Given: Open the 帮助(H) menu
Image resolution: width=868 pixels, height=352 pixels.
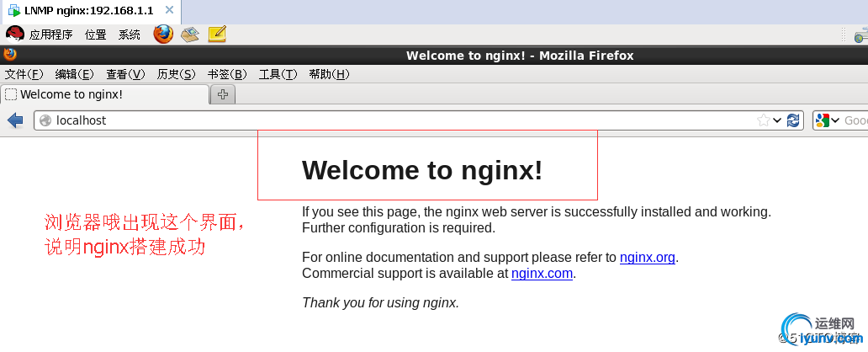Looking at the screenshot, I should pyautogui.click(x=329, y=74).
